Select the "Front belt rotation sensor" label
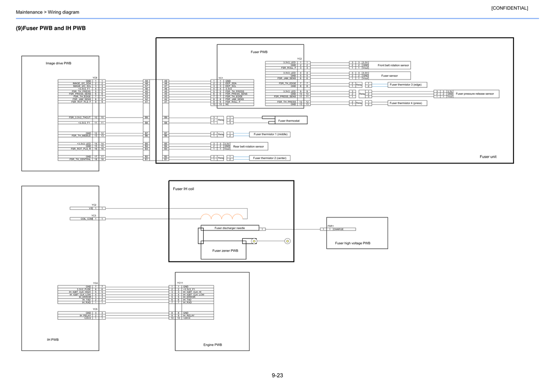 (393, 66)
